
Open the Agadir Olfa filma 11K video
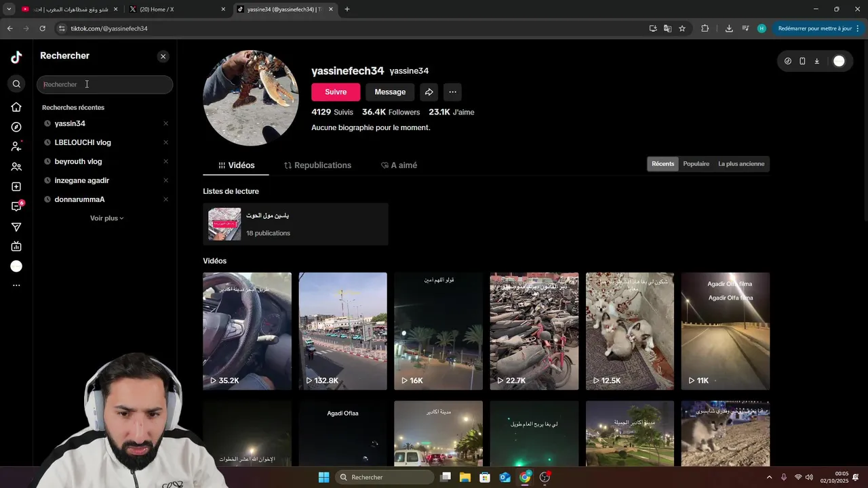726,331
